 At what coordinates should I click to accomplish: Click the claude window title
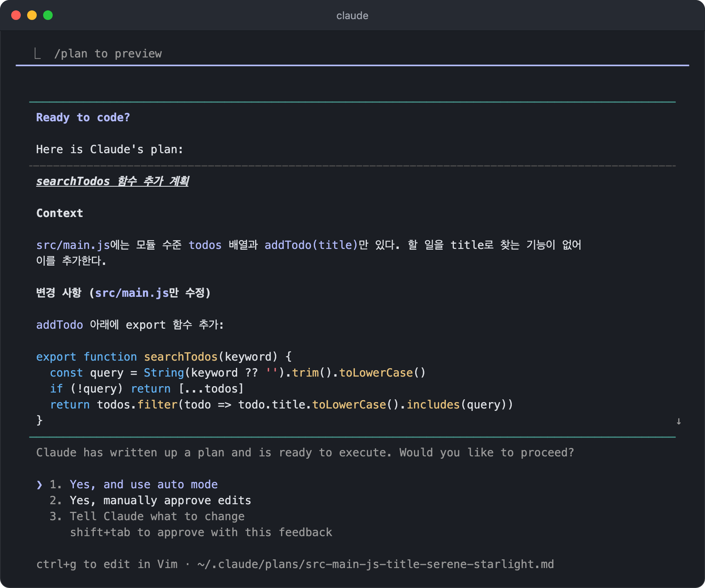click(352, 16)
